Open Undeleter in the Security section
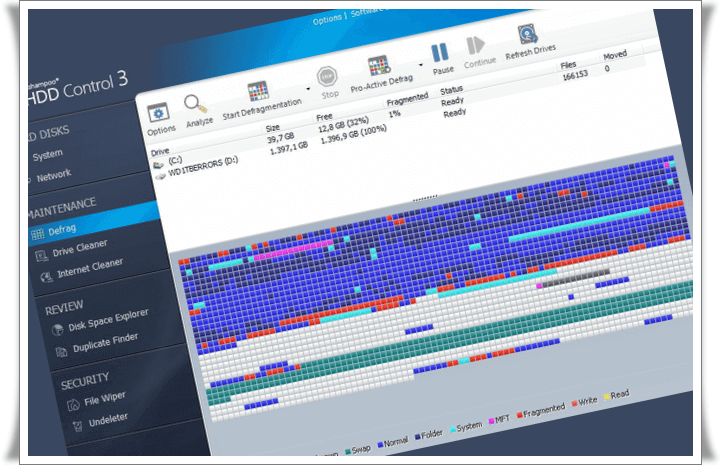 (109, 420)
